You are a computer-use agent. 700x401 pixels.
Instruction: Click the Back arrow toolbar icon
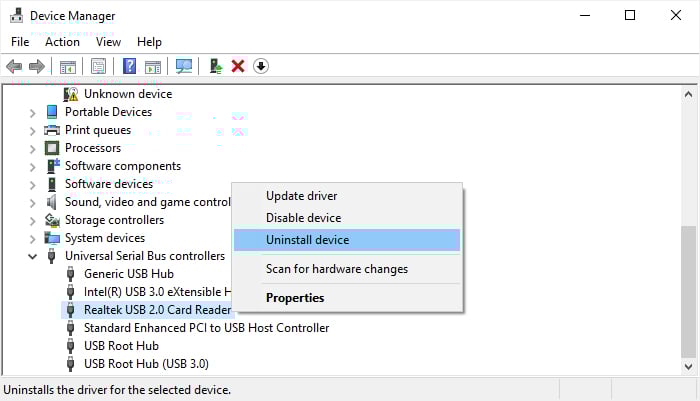point(14,67)
